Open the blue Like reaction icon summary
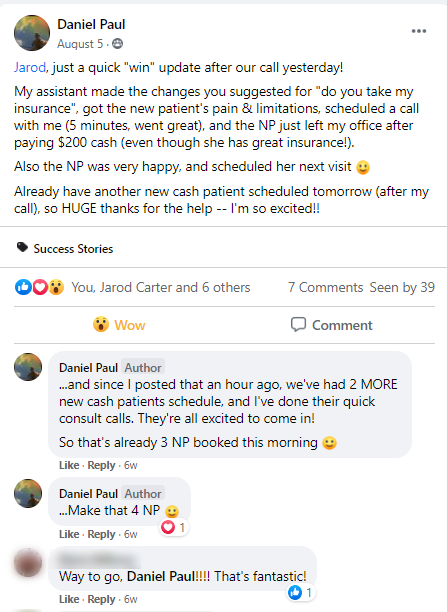Image resolution: width=447 pixels, height=612 pixels. (x=23, y=287)
